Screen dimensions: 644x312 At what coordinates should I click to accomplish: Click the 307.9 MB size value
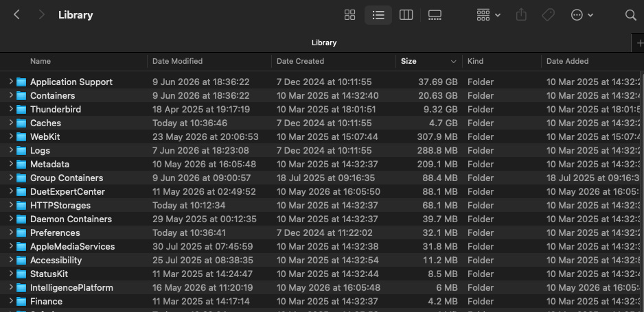437,137
